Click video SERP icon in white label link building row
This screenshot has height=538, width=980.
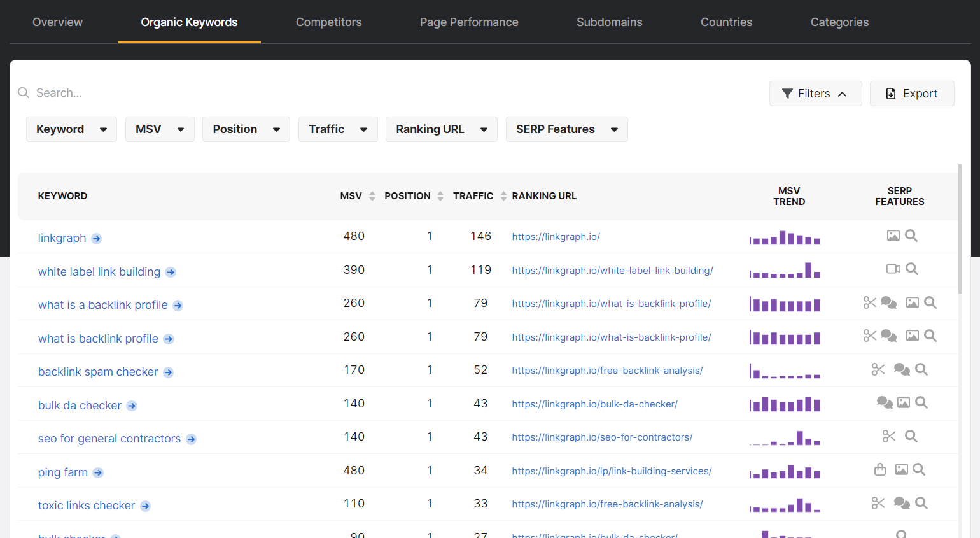893,269
